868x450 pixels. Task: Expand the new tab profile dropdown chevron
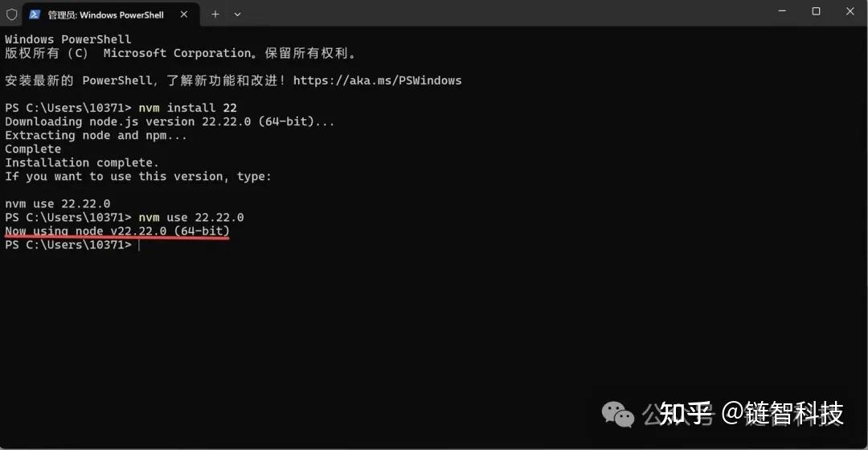[x=237, y=14]
